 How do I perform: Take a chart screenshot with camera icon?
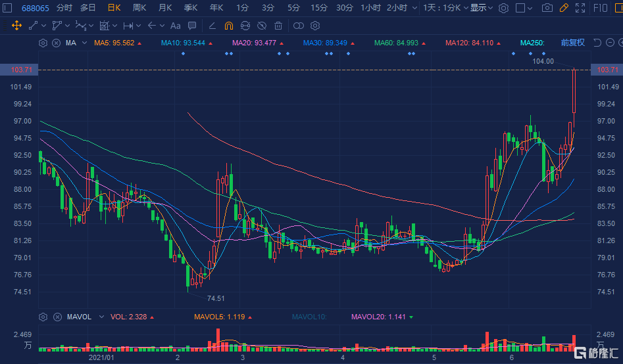(x=547, y=8)
